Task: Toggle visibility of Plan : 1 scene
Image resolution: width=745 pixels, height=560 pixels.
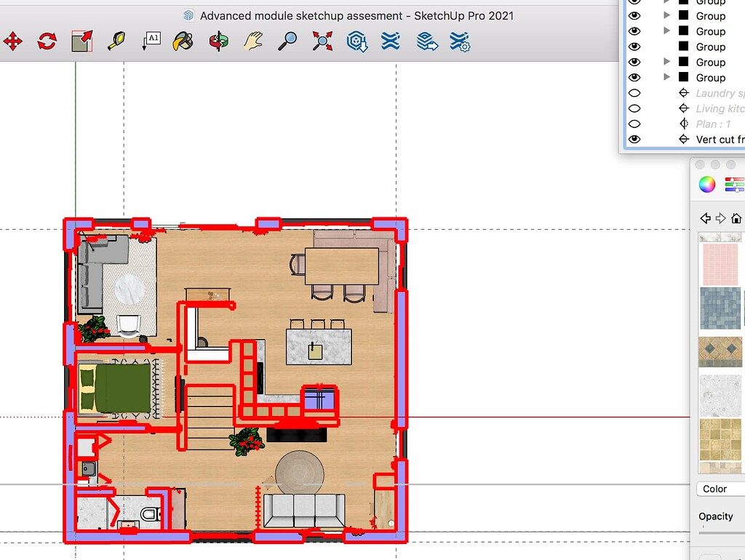Action: [x=634, y=124]
